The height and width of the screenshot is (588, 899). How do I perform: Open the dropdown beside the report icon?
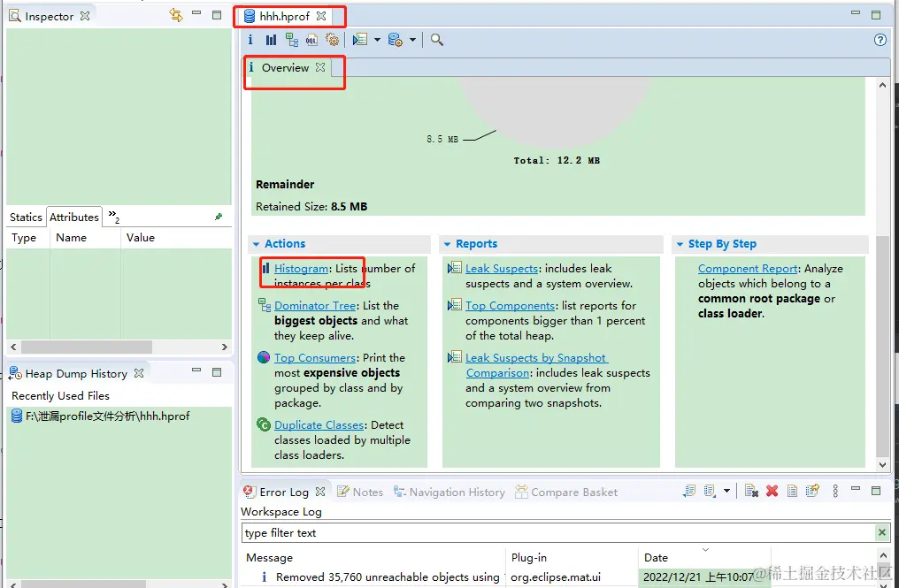(377, 40)
